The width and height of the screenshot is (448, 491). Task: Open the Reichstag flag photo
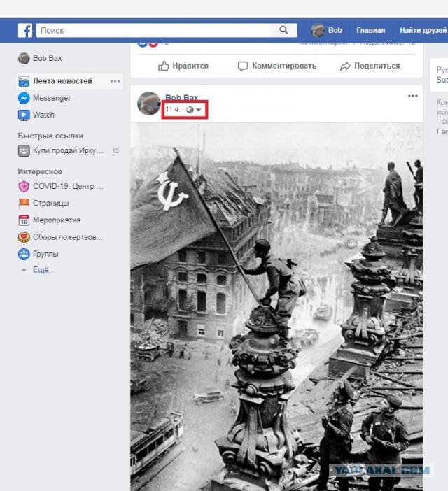tap(276, 307)
